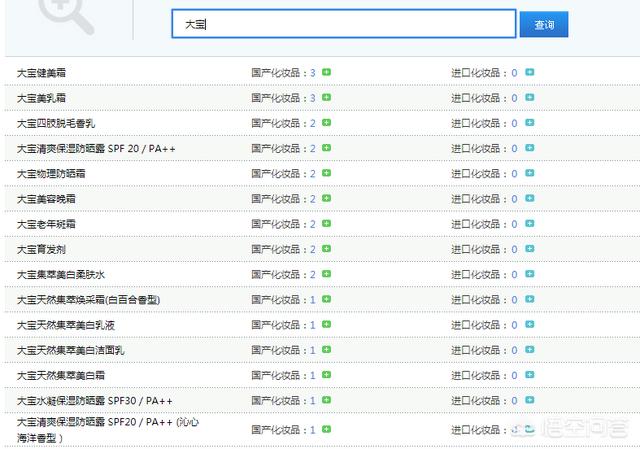Click green plus icon for 大宝集萃美白柔肤水
640x449 pixels.
point(326,274)
